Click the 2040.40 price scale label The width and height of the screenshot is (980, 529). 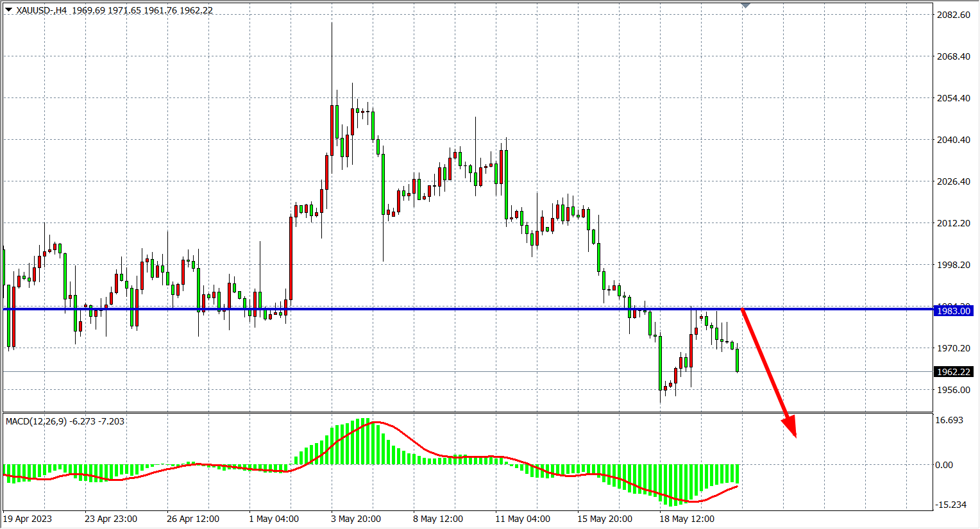coord(954,140)
